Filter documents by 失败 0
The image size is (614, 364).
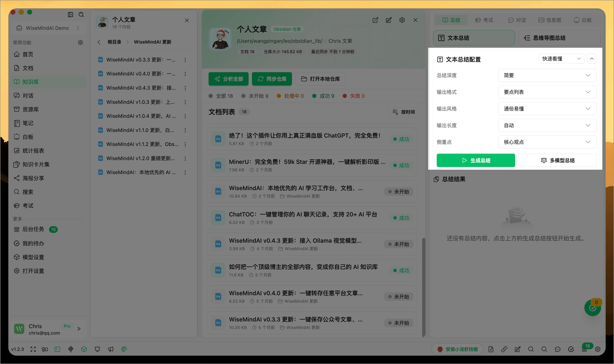click(x=354, y=96)
